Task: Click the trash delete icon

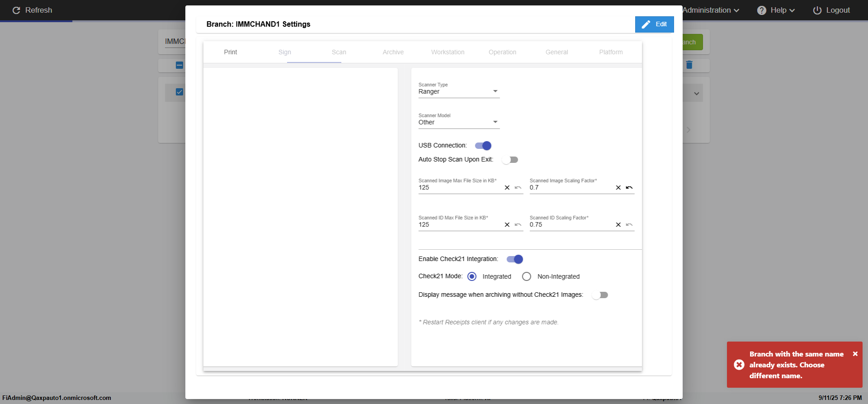Action: [689, 65]
